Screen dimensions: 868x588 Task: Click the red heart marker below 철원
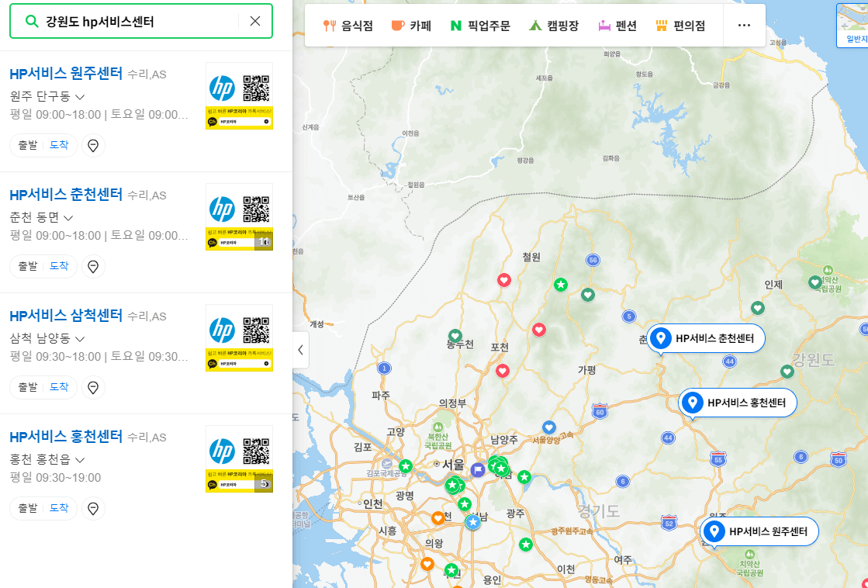(x=503, y=280)
